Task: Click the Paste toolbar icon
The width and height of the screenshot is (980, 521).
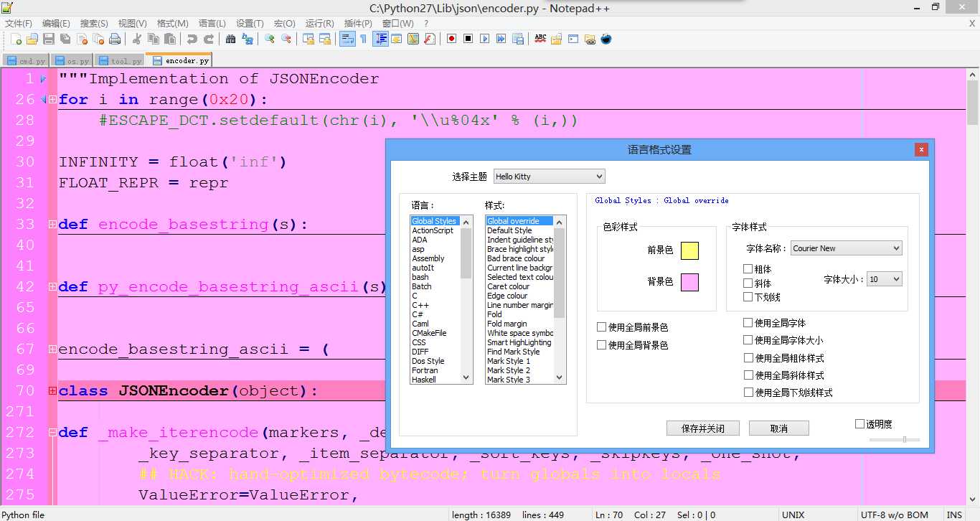Action: click(x=170, y=39)
